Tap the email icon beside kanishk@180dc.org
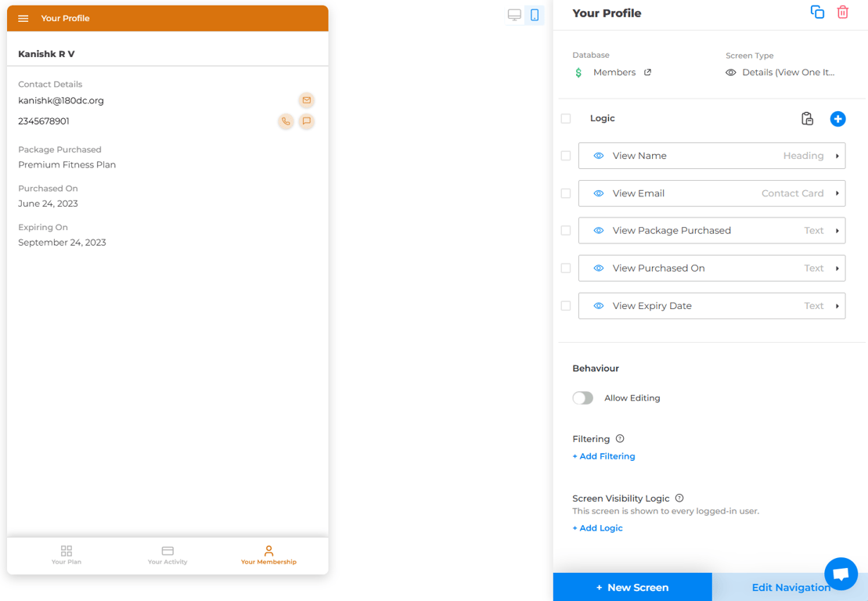Viewport: 868px width, 601px height. click(x=306, y=100)
